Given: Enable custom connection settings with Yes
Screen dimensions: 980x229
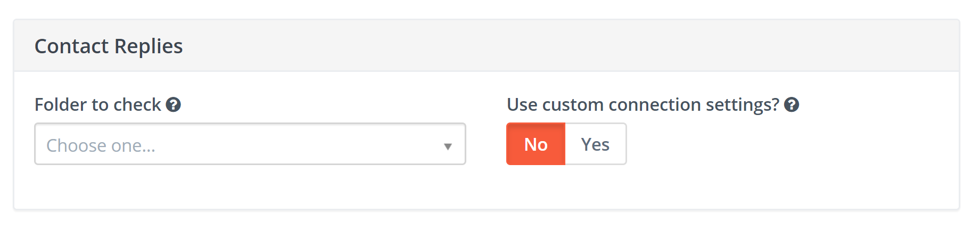Looking at the screenshot, I should click(x=595, y=144).
